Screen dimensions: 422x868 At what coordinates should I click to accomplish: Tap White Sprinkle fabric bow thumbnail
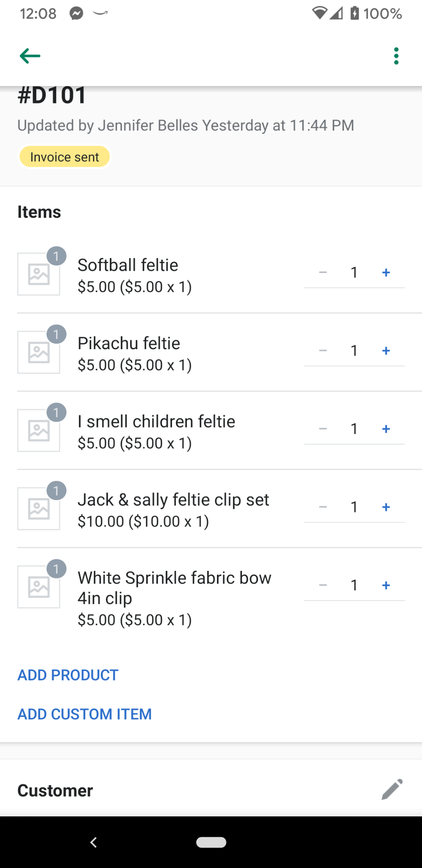pyautogui.click(x=39, y=587)
